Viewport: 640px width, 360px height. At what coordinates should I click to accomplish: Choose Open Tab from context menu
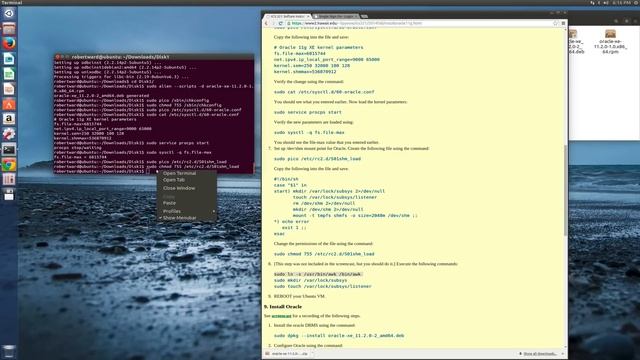(187, 180)
